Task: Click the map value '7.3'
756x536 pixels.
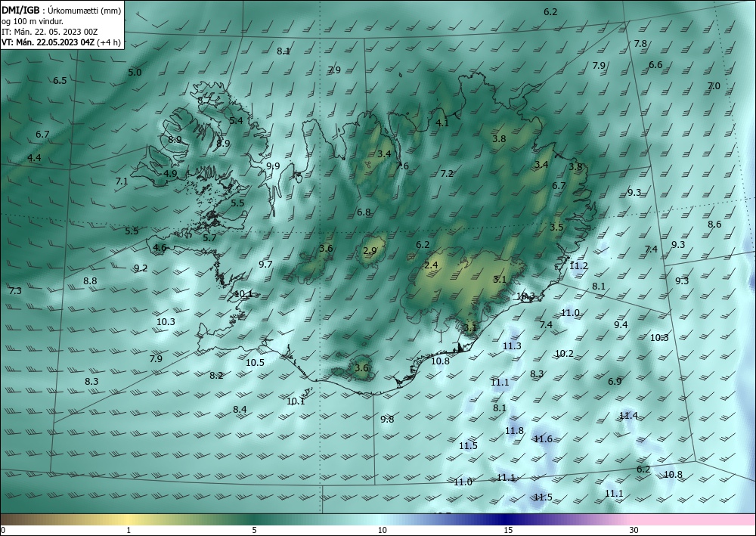Action: (x=15, y=290)
